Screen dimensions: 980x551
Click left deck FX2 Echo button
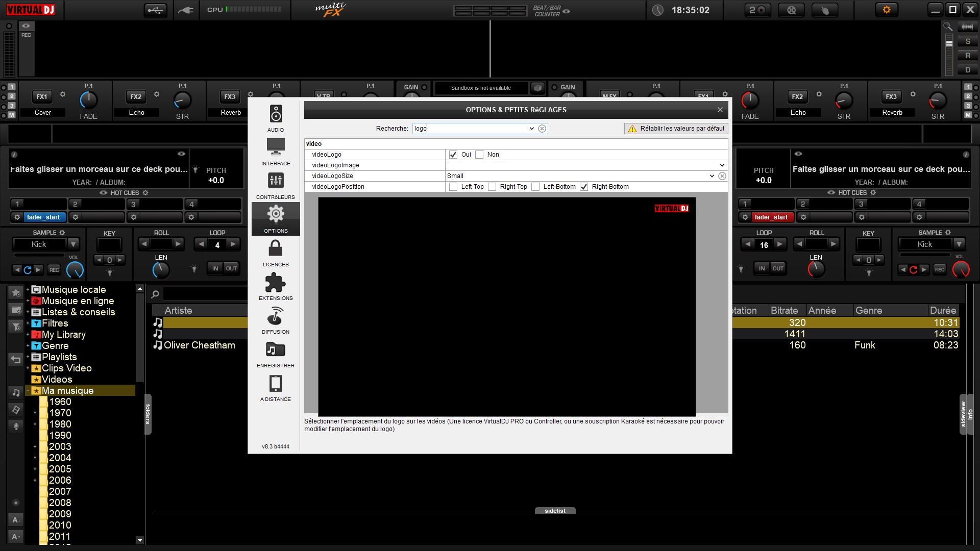(136, 96)
